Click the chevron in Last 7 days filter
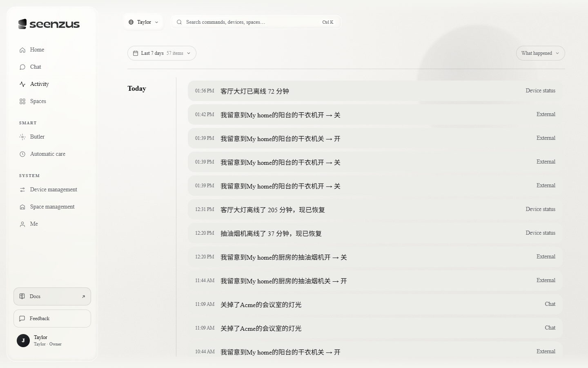Screen dimensions: 588x368 point(189,53)
